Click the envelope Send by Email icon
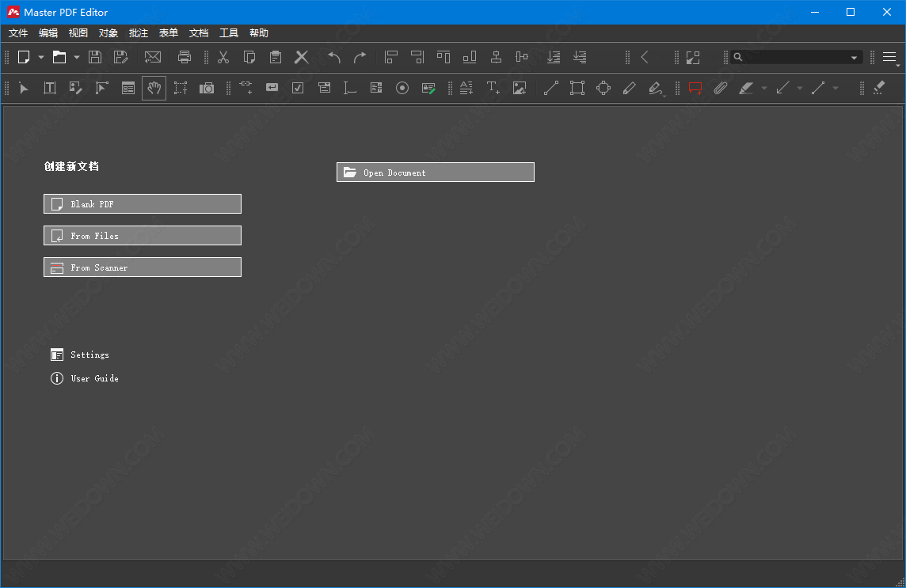Image resolution: width=906 pixels, height=588 pixels. point(153,57)
